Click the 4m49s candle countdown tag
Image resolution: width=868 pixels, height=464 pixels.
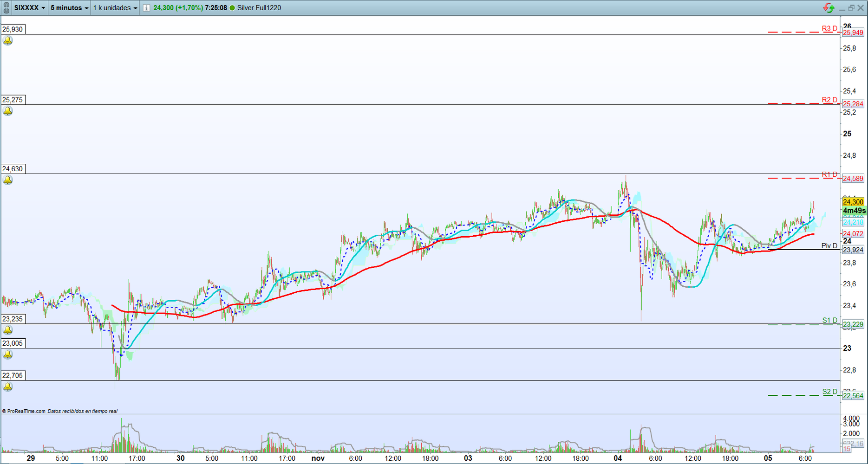pos(854,211)
